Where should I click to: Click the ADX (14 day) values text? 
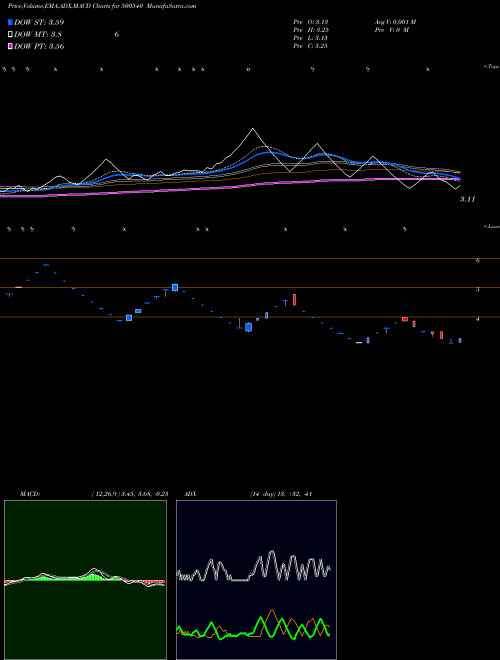(281, 494)
